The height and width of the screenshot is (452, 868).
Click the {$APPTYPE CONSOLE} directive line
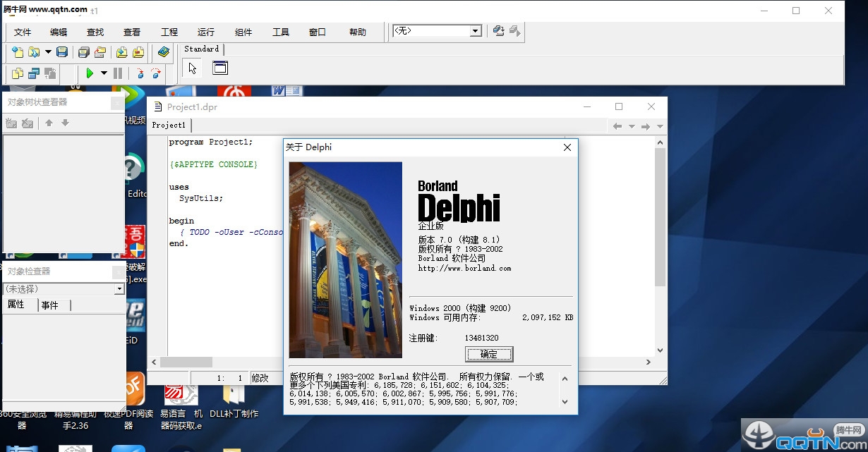tap(214, 164)
